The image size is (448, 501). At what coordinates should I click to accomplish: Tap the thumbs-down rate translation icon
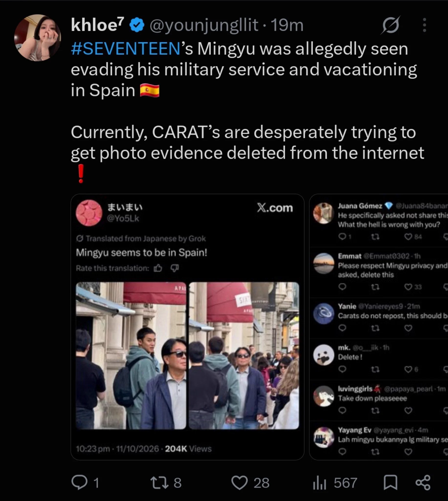[x=175, y=268]
